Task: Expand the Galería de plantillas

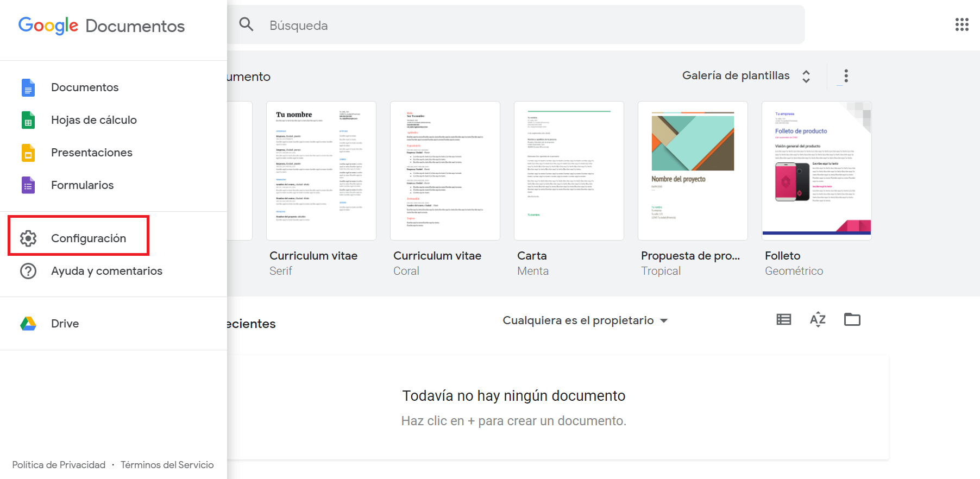Action: 747,76
